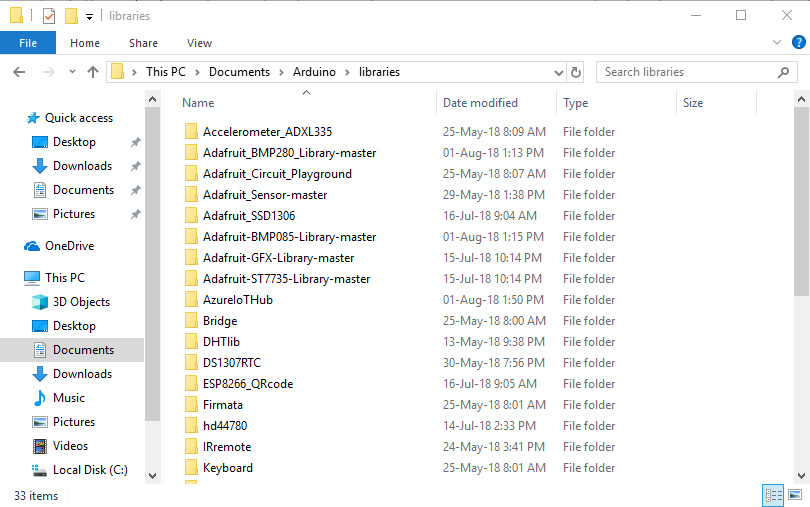The image size is (810, 507).
Task: Expand chevron between Arduino and libraries
Action: [347, 72]
